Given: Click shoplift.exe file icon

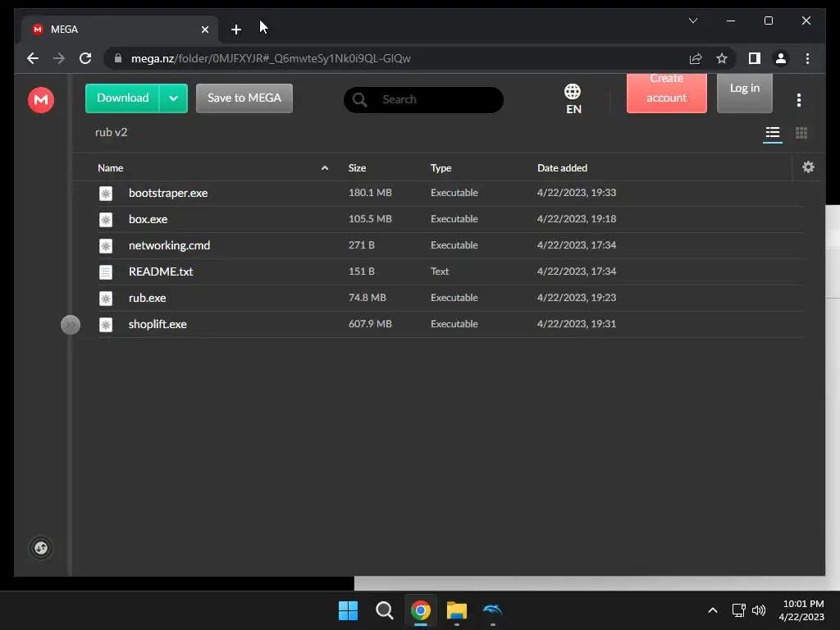Looking at the screenshot, I should [x=106, y=325].
